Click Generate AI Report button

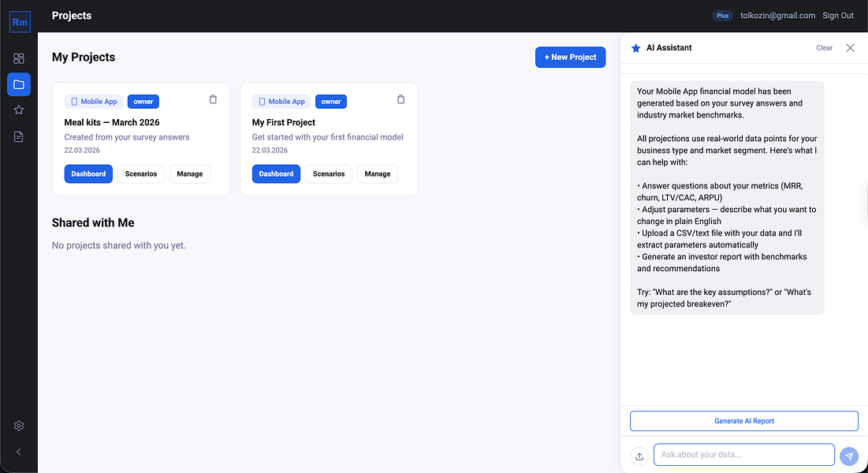click(744, 421)
